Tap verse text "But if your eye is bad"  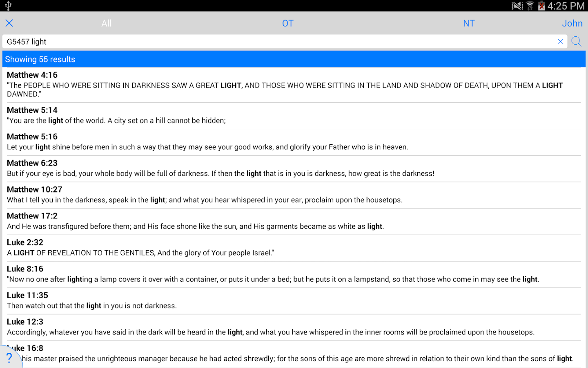(x=41, y=174)
